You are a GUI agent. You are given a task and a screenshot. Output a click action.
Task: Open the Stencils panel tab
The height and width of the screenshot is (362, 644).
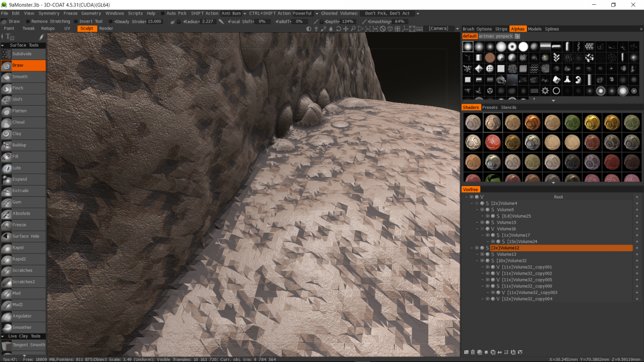(x=508, y=108)
